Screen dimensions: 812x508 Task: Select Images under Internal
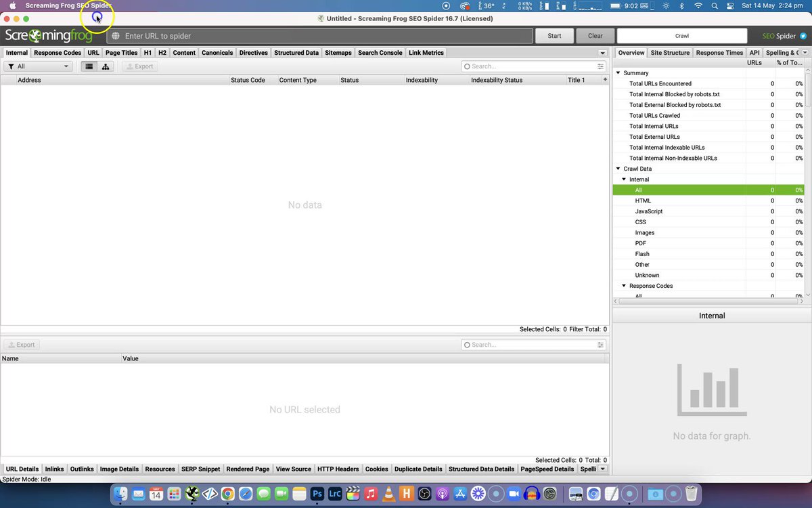tap(708, 232)
